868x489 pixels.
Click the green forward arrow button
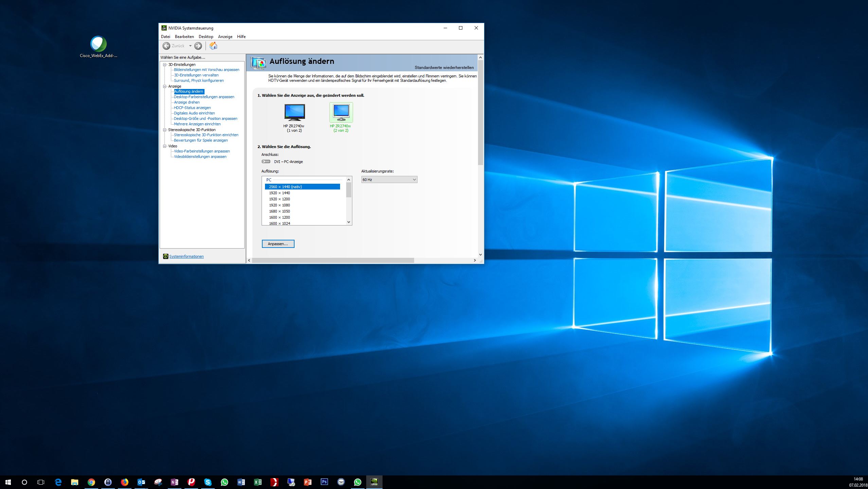(x=198, y=46)
